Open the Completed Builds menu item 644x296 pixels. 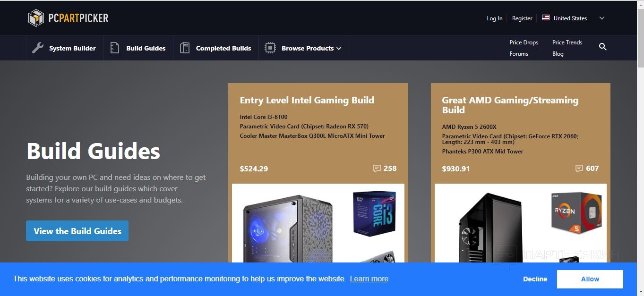[215, 48]
